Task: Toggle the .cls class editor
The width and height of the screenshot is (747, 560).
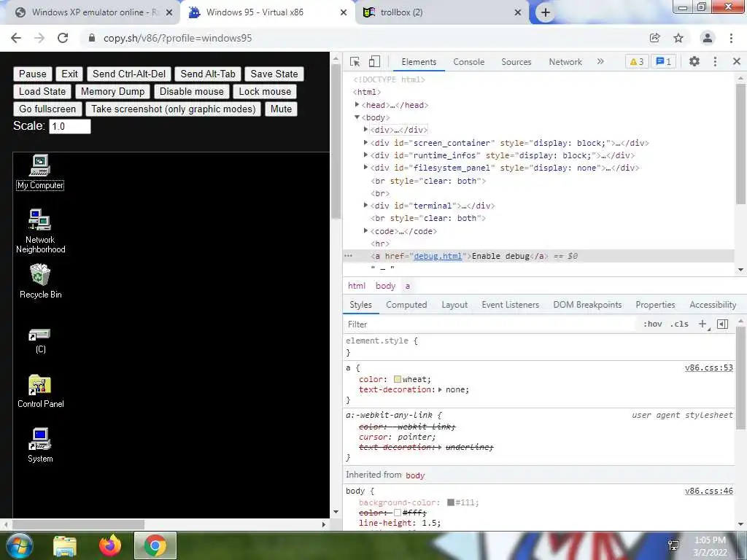Action: pos(679,324)
